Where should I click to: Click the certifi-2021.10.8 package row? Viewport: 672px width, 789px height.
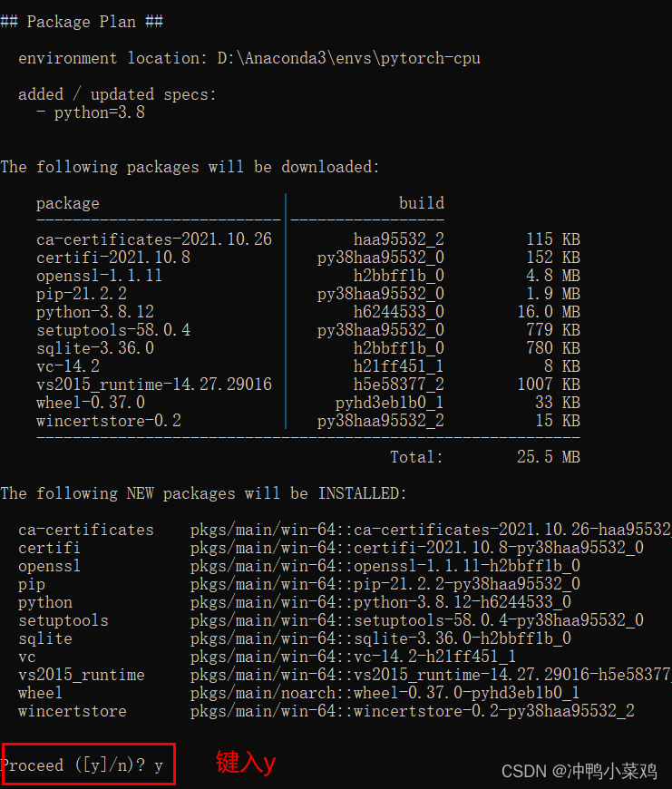(307, 258)
